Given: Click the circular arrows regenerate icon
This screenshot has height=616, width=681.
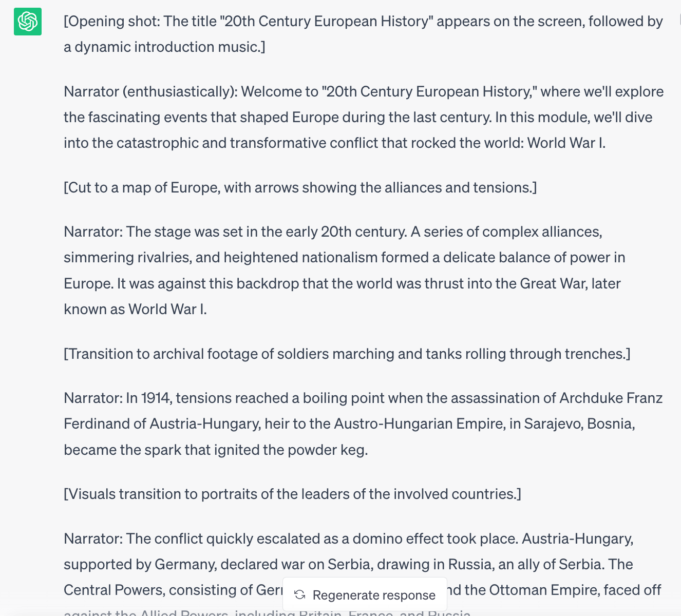Looking at the screenshot, I should [x=300, y=595].
